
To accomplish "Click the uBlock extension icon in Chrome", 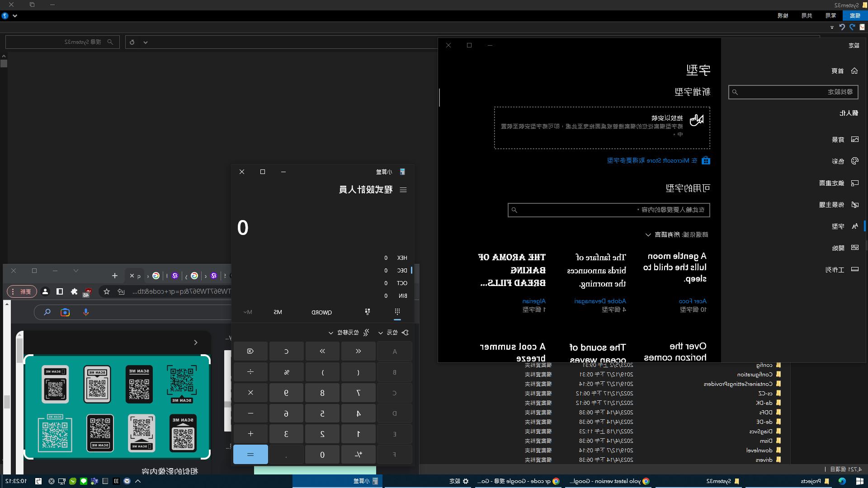I will (x=88, y=292).
